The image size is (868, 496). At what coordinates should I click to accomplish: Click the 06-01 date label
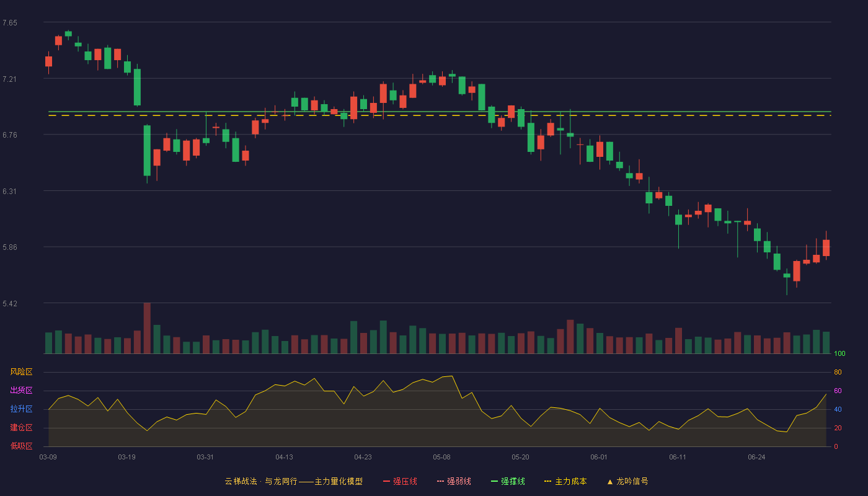[599, 457]
